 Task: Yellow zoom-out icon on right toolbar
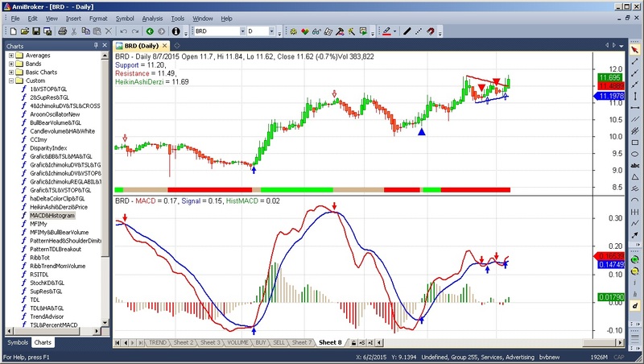pos(635,271)
